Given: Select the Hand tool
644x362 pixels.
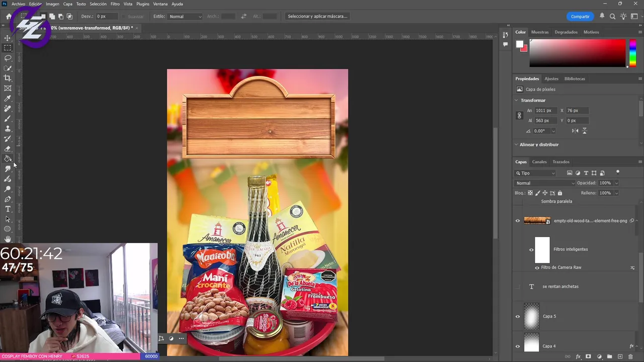Looking at the screenshot, I should click(8, 239).
